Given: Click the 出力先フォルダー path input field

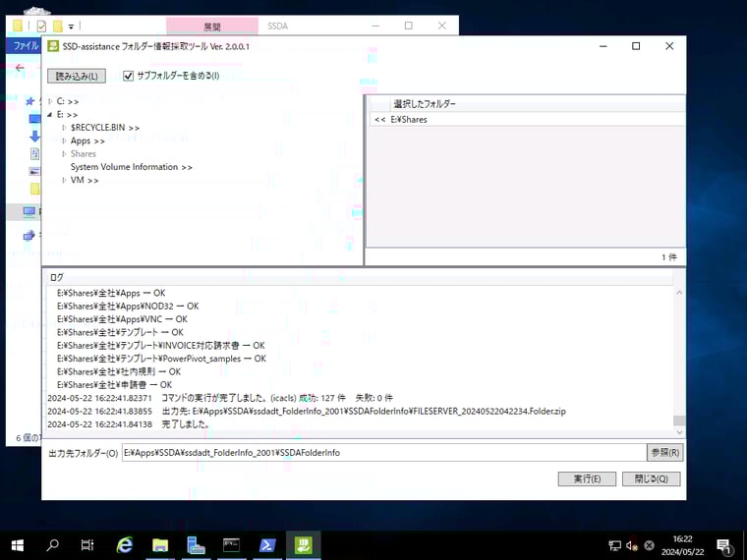Looking at the screenshot, I should (384, 452).
